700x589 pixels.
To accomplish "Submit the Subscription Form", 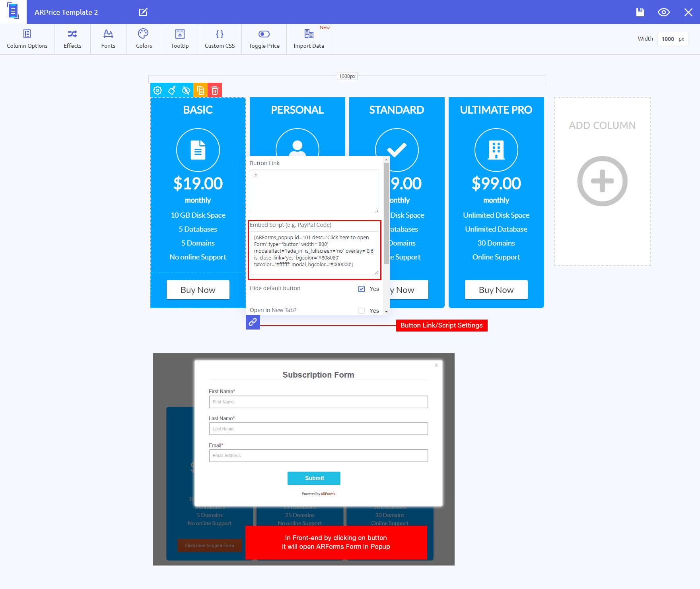I will tap(314, 478).
